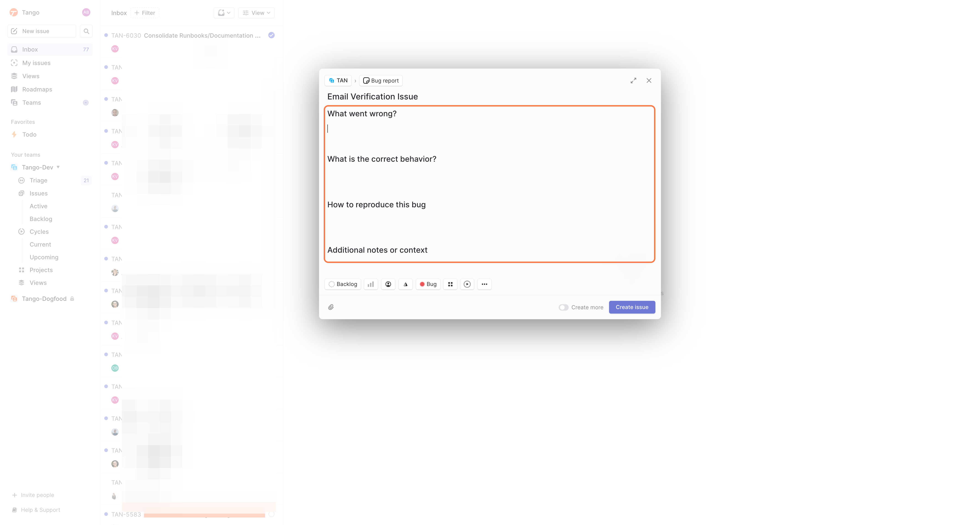Open the Backlog status dropdown

click(343, 284)
